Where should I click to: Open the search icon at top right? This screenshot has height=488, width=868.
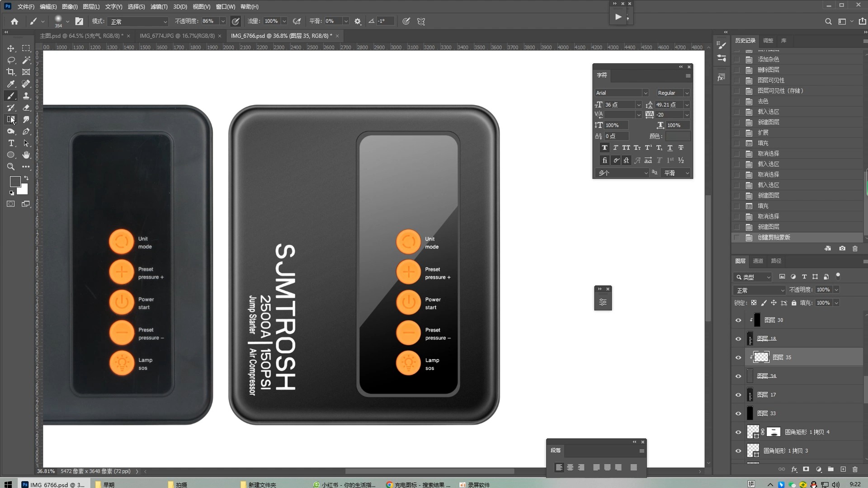[828, 21]
